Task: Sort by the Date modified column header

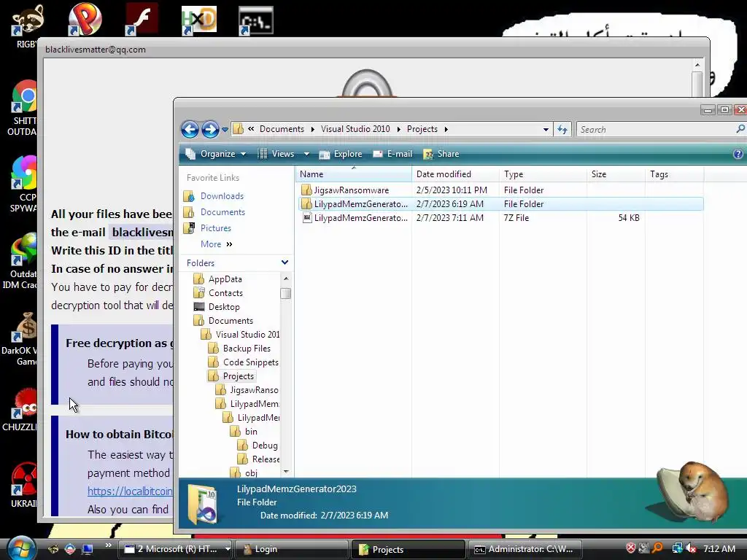Action: (x=455, y=174)
